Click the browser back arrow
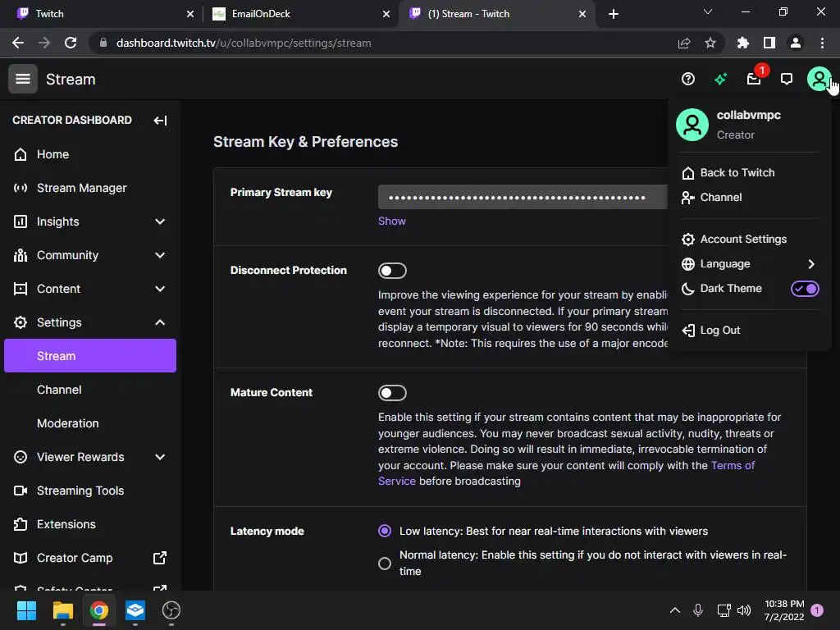This screenshot has height=630, width=840. pos(18,43)
